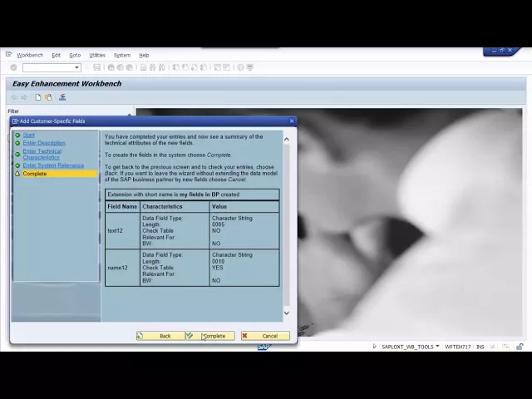Click the status bar triangle expand icon
Image resolution: width=532 pixels, height=399 pixels.
(x=374, y=347)
